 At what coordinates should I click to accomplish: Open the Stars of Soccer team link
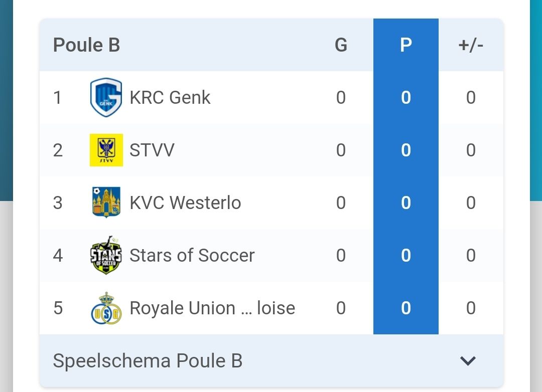(x=192, y=255)
